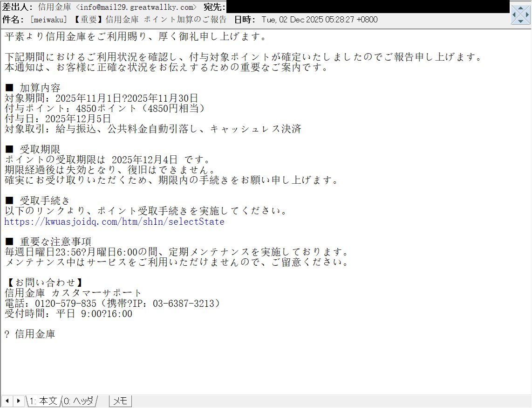Switch to the 0: ヘッダ tab

[x=79, y=401]
